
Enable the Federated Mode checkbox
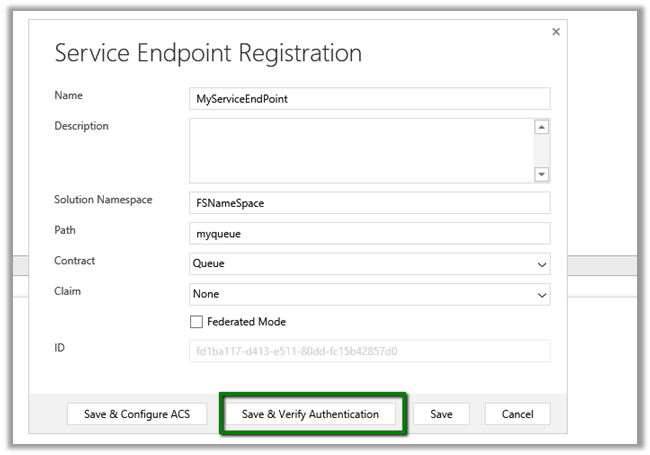197,322
